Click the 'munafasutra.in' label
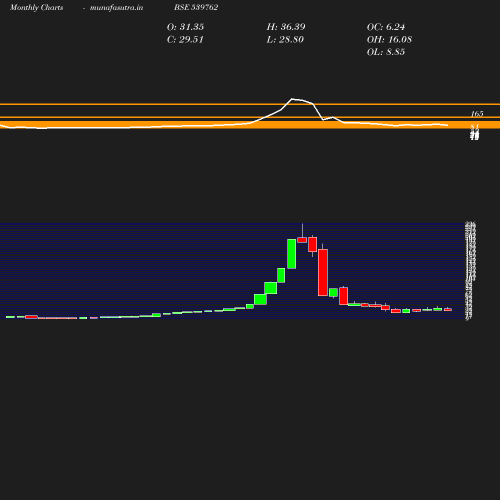500x500 pixels. click(116, 7)
